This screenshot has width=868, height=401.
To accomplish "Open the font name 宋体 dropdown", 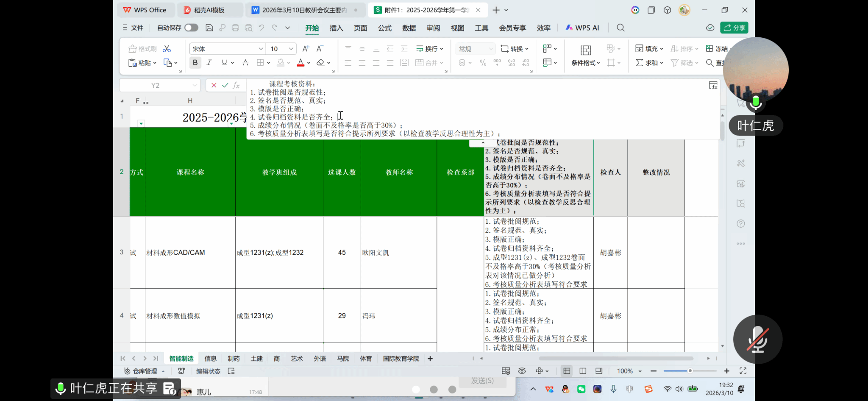I will pyautogui.click(x=261, y=49).
